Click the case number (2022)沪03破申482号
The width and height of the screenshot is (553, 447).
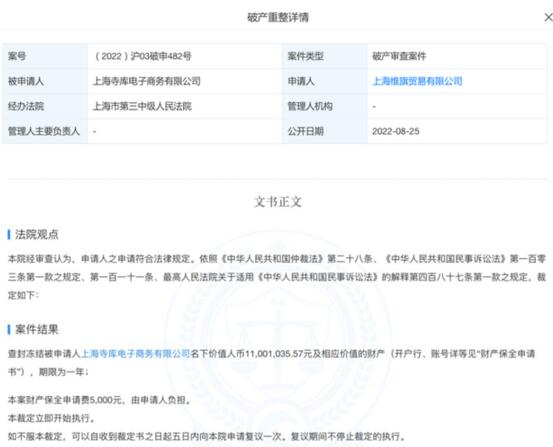143,56
